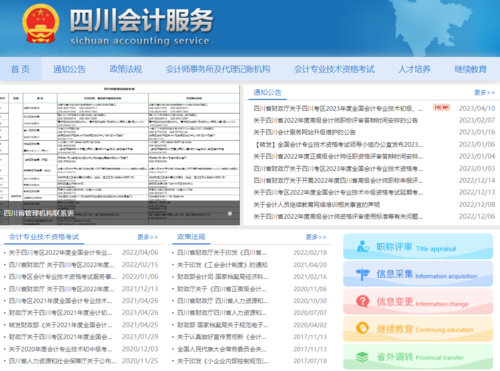Open the notice dated 2022/12/13
This screenshot has height=371, width=500.
pyautogui.click(x=338, y=192)
